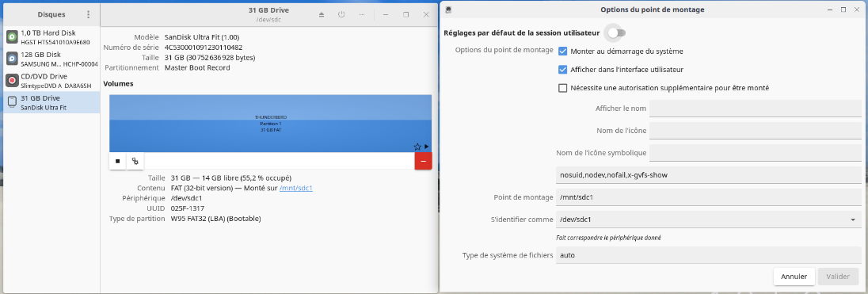This screenshot has width=868, height=294.
Task: Unmount the partition with the stop icon
Action: tap(118, 161)
